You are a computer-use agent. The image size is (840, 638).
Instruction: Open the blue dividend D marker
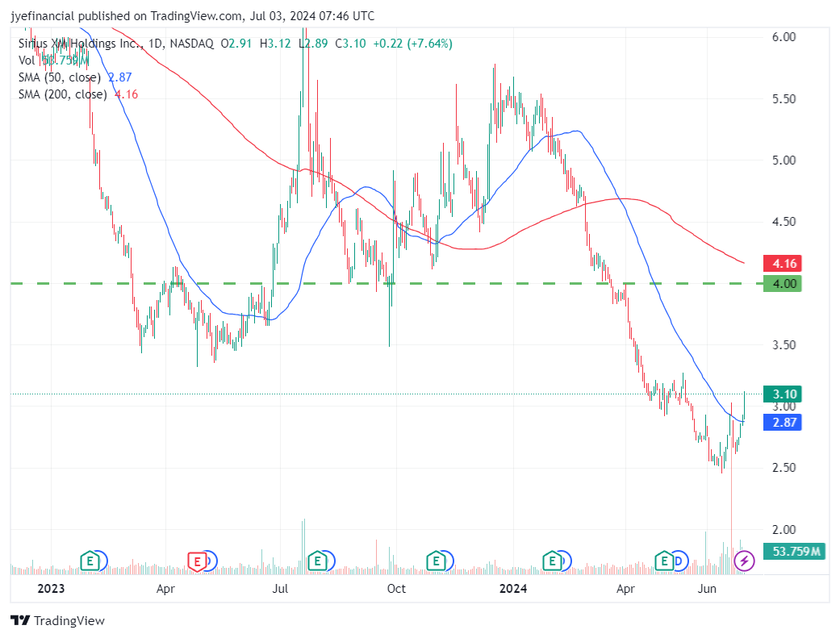679,561
